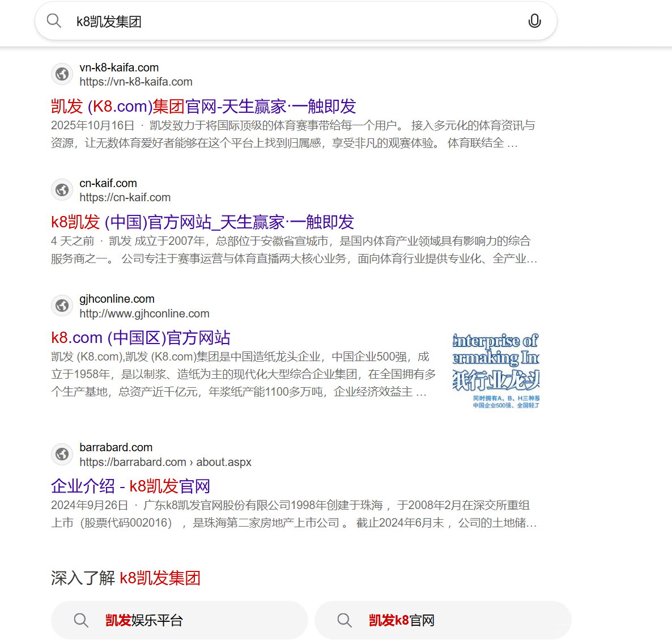Screen dimensions: 672x640
Task: Open result titled 企业介绍 - k8凯发官网
Action: 131,486
